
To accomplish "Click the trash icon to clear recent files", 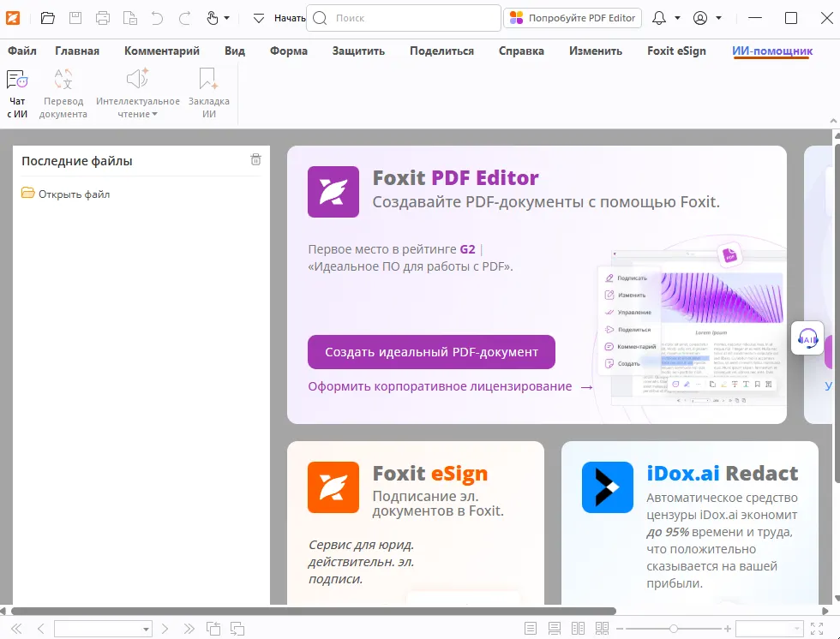I will 255,159.
